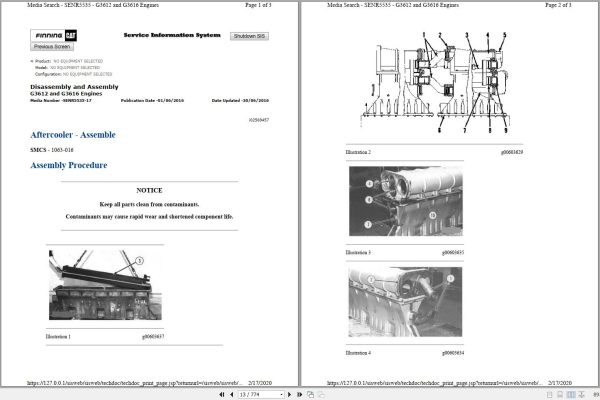Click the Shutdown SIS button

pyautogui.click(x=249, y=36)
